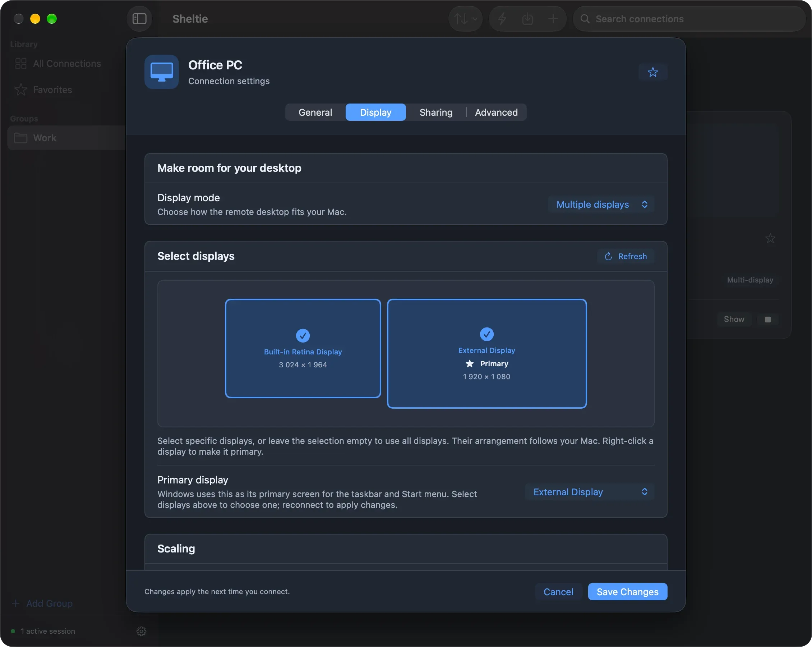Open the Primary display dropdown
This screenshot has width=812, height=647.
click(x=589, y=492)
